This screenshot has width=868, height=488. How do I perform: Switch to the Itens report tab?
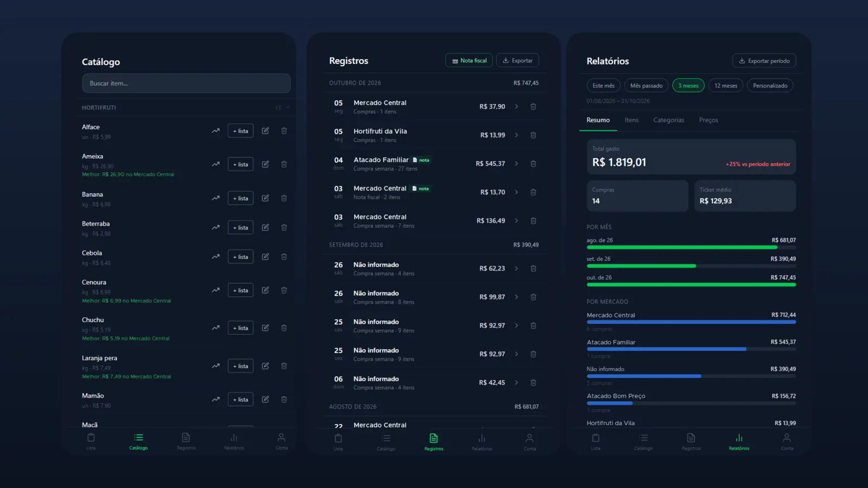631,120
